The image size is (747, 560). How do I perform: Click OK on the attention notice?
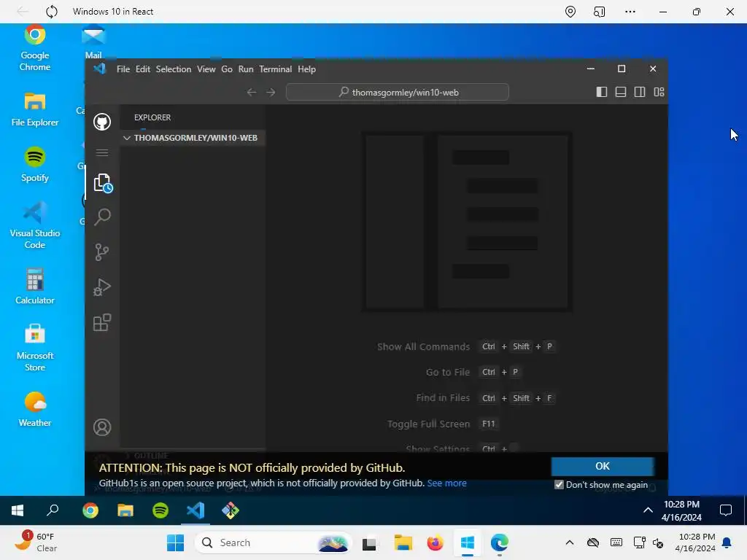(603, 466)
